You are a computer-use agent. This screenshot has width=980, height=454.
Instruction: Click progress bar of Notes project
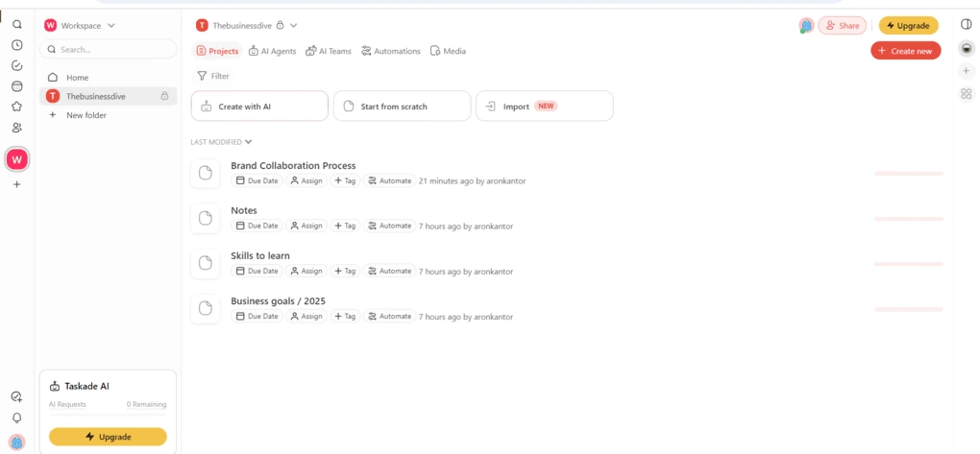[908, 219]
